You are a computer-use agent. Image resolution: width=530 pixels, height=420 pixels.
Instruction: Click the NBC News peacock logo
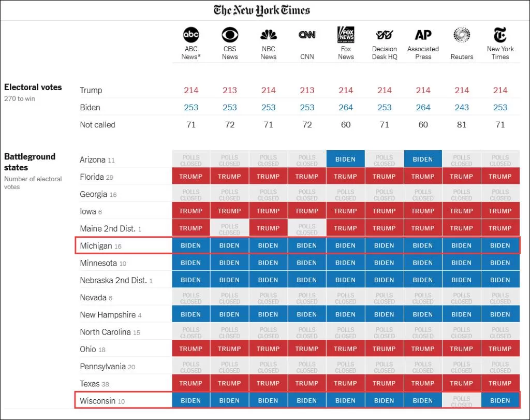[x=269, y=35]
